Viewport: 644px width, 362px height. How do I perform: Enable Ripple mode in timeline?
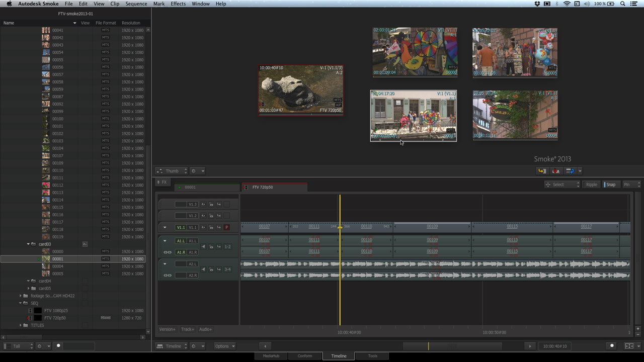point(591,185)
